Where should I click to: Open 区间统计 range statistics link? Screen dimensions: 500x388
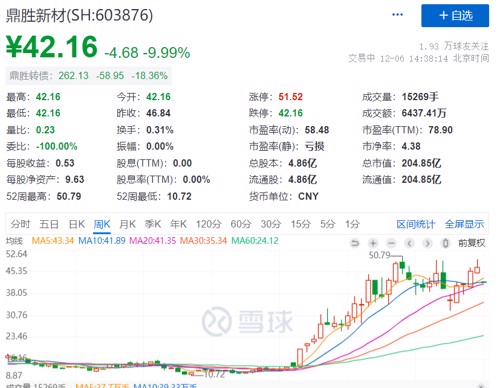416,224
